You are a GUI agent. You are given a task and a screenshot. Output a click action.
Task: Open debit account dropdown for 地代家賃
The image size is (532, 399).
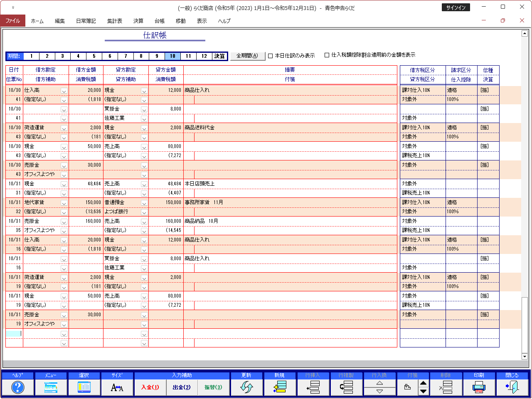coord(64,203)
